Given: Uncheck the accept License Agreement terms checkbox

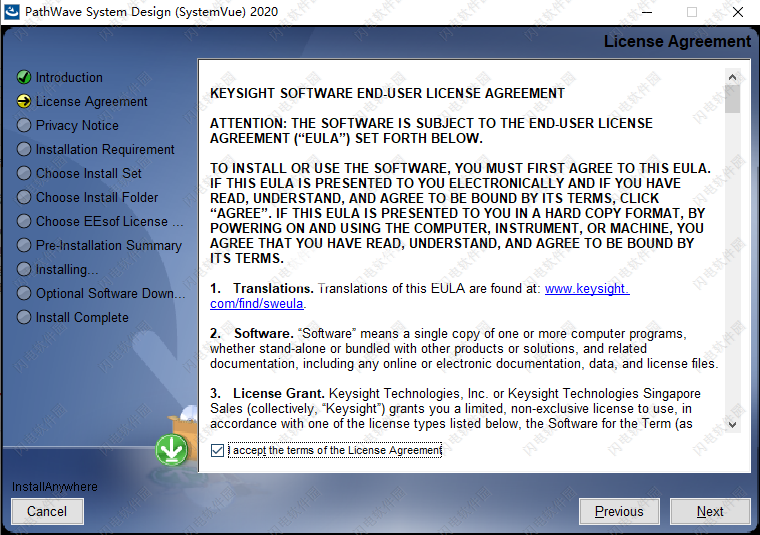Looking at the screenshot, I should (x=217, y=451).
